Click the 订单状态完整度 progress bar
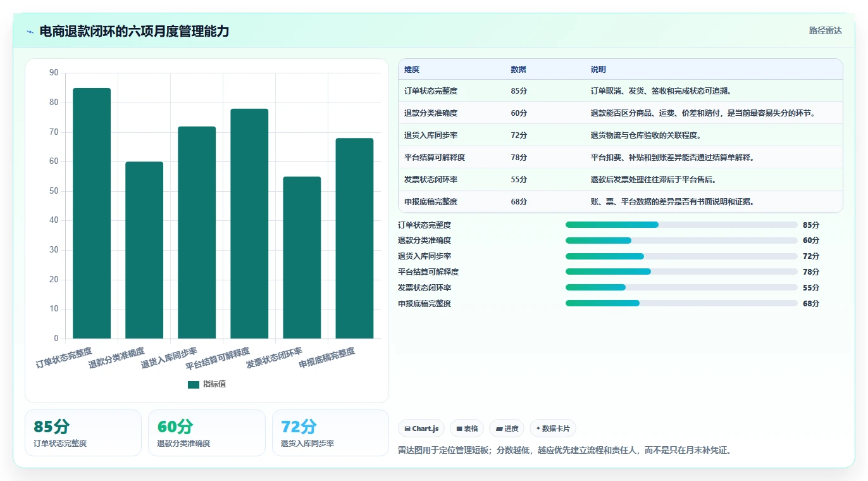 pyautogui.click(x=681, y=225)
